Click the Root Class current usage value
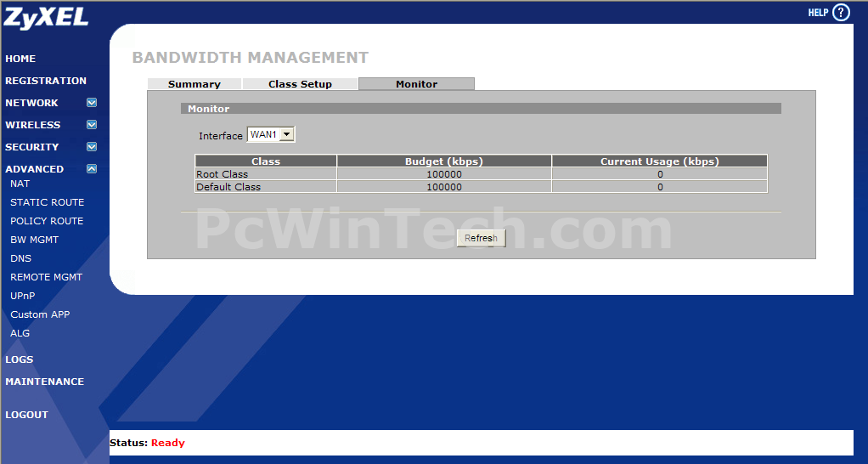This screenshot has width=868, height=464. click(x=660, y=174)
